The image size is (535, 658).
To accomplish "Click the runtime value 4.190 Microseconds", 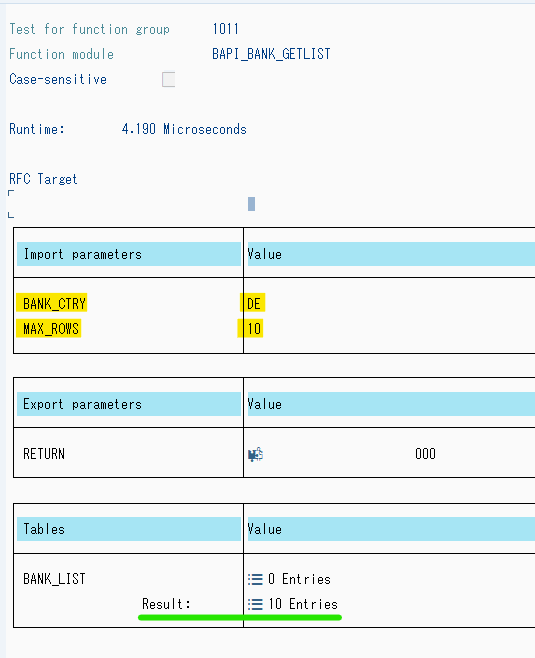I will click(x=184, y=129).
